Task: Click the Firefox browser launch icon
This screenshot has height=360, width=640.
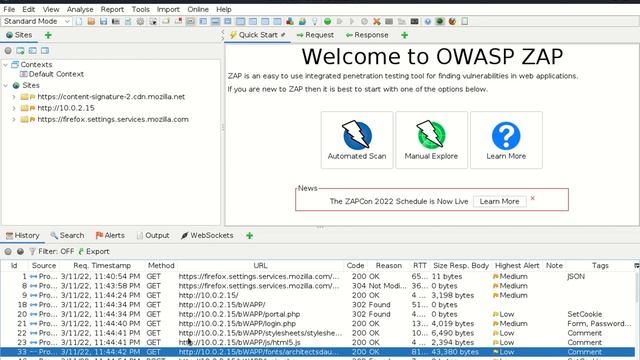Action: tap(452, 21)
